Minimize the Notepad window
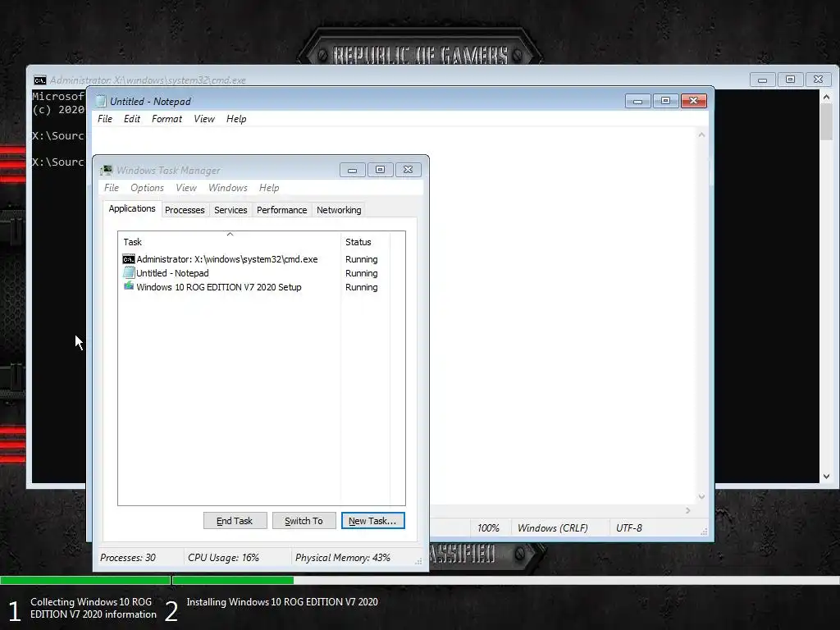840x630 pixels. 638,101
